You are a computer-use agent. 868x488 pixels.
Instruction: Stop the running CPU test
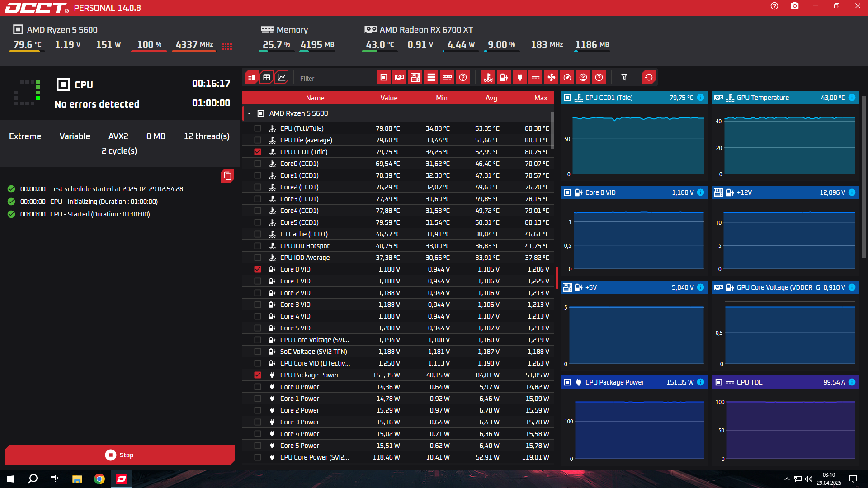(x=120, y=455)
